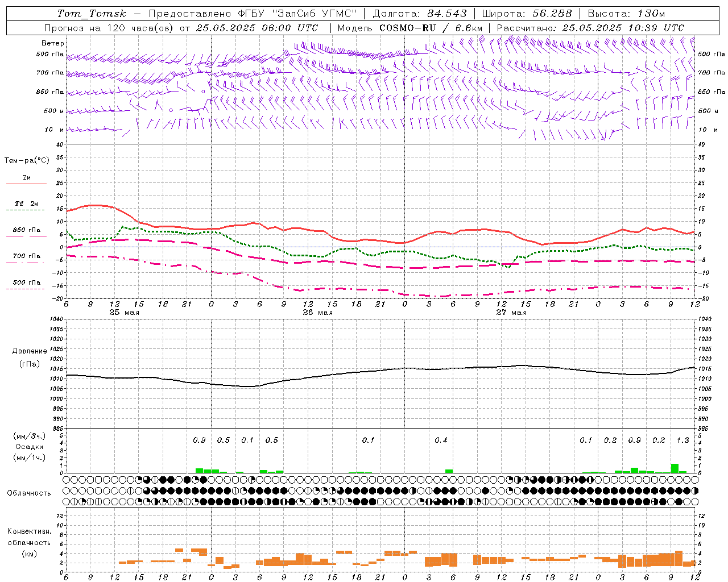Click the Tom_Tomsk station title
Viewport: 728px width, 582px height.
[92, 14]
